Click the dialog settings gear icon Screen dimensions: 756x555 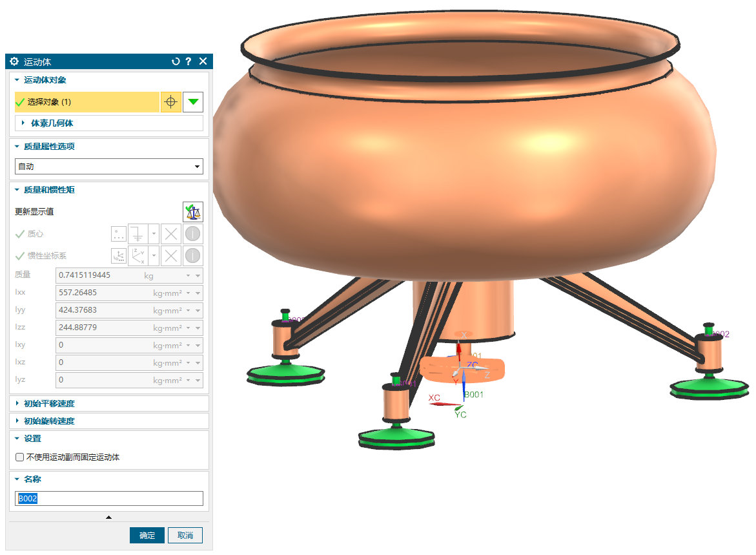click(14, 61)
